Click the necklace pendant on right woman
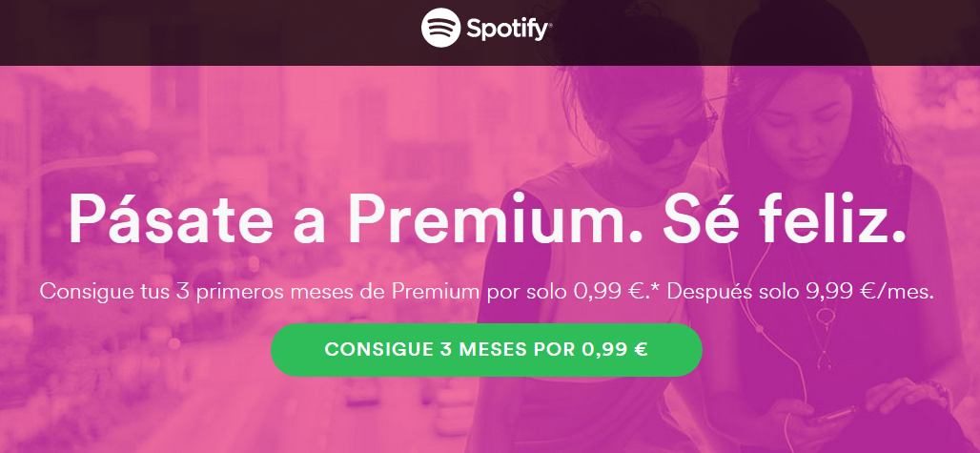Viewport: 980px width, 453px height. (824, 315)
